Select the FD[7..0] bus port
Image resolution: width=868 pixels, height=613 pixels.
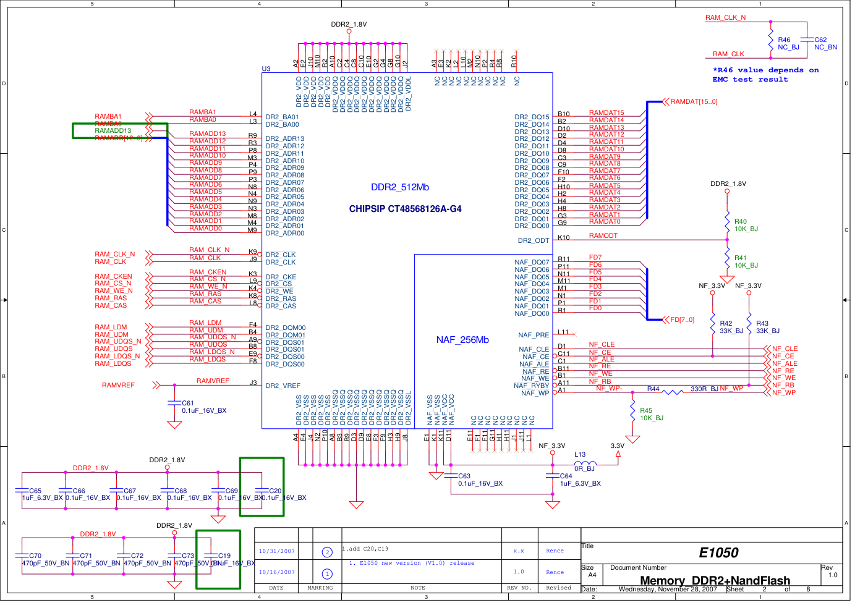click(678, 319)
